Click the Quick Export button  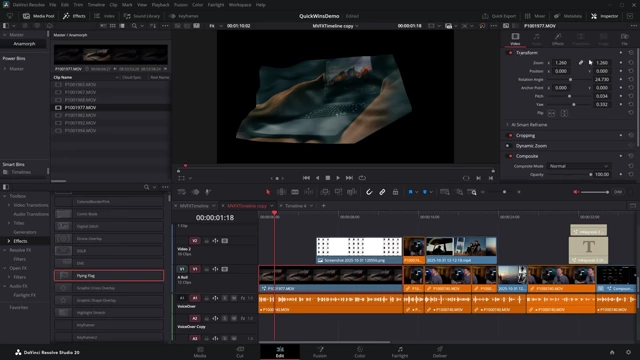(x=499, y=16)
